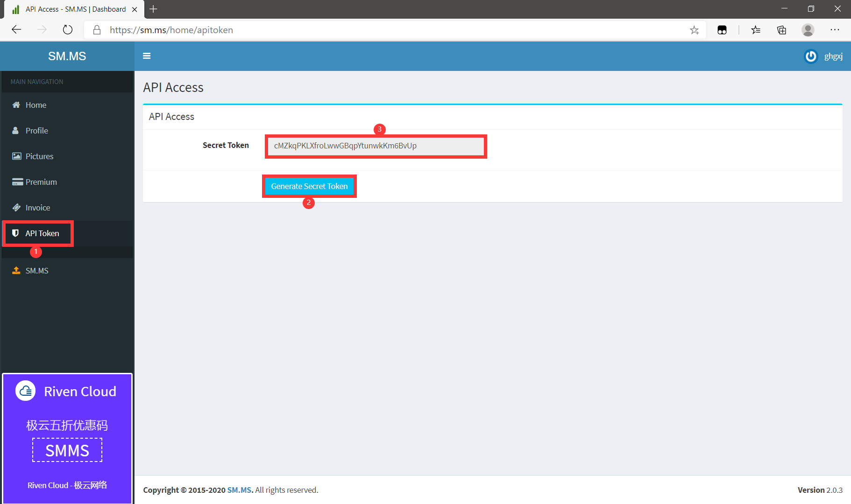Screen dimensions: 851x504
Task: Click the Secret Token text field
Action: (x=376, y=146)
